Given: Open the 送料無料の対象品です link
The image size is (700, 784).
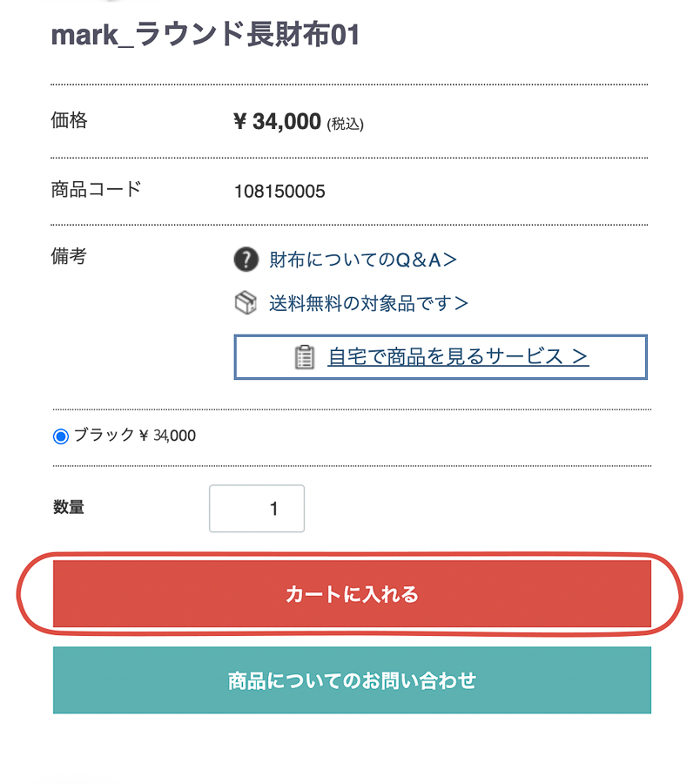Looking at the screenshot, I should click(x=368, y=303).
